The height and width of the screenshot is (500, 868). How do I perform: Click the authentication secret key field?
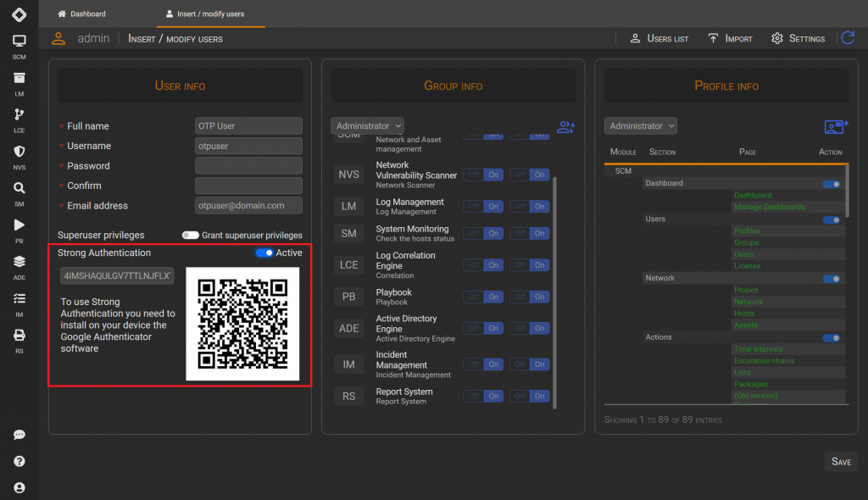[117, 275]
